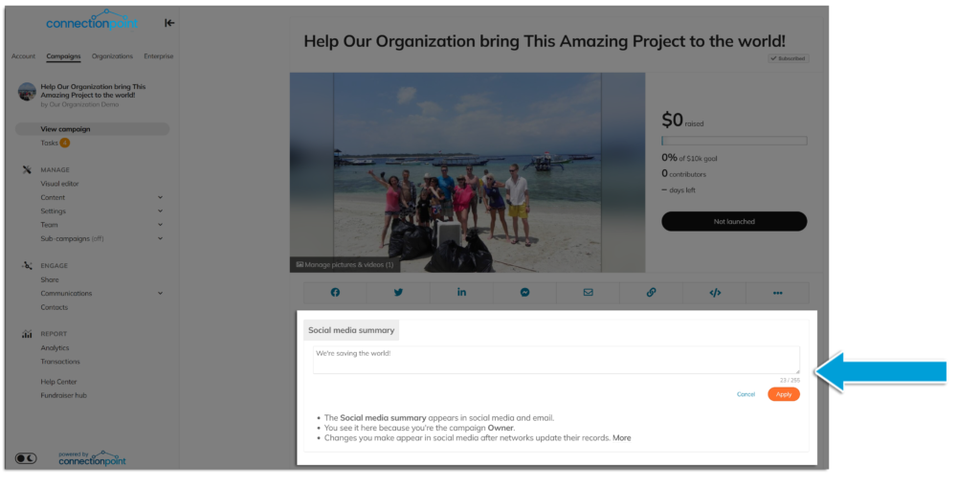The image size is (980, 488).
Task: Share campaign via Twitter icon
Action: (398, 293)
